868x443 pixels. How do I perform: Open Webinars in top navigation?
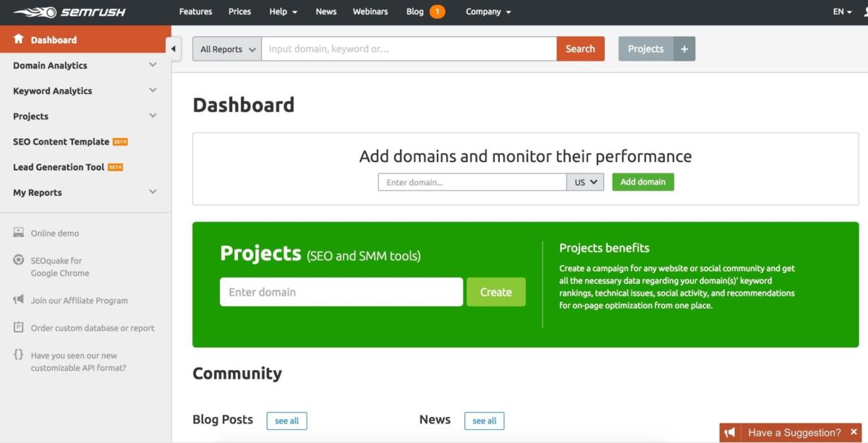(370, 12)
